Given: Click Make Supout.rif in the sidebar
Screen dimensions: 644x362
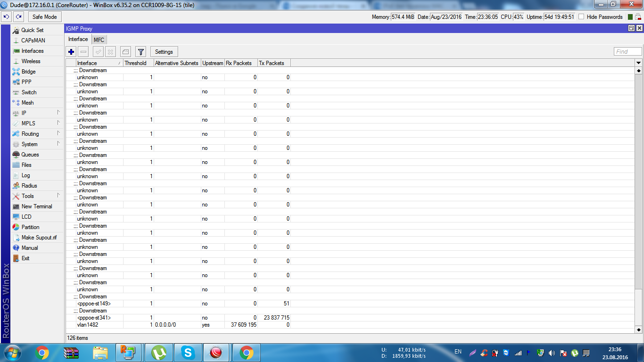Looking at the screenshot, I should click(x=37, y=238).
